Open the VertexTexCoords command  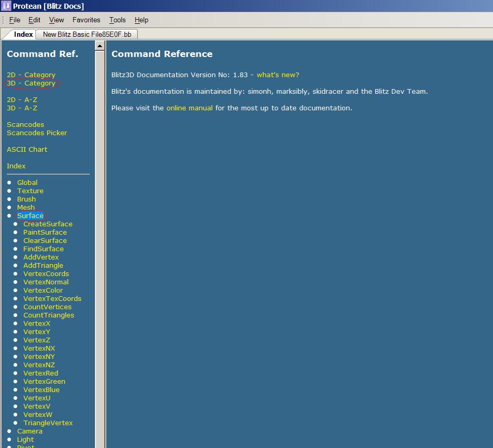pos(52,298)
